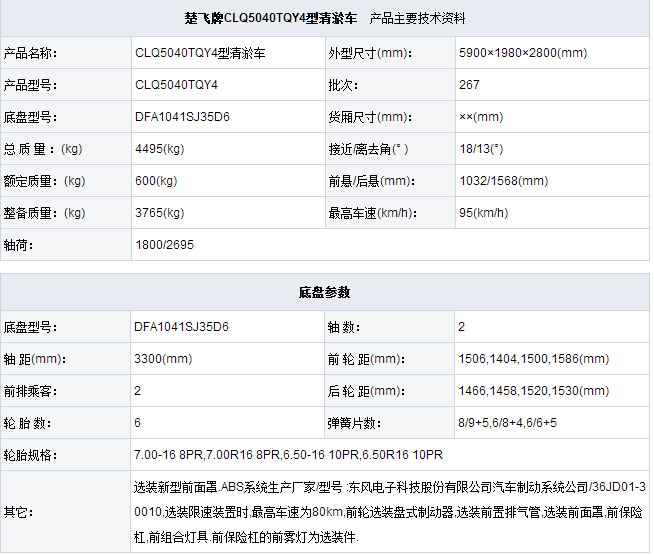Select rated mass value 600(kg)
Viewport: 654px width, 555px height.
click(x=156, y=181)
